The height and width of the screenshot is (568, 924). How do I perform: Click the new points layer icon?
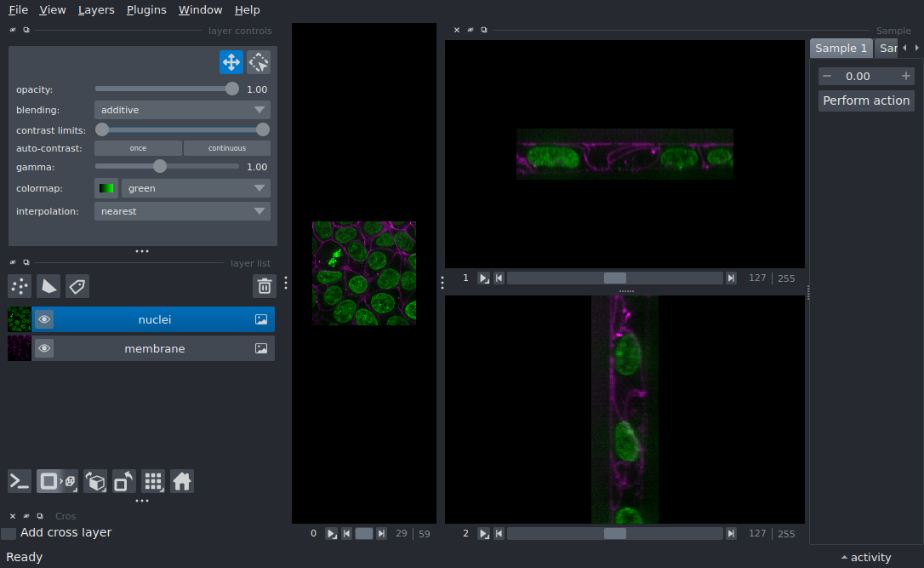tap(20, 286)
